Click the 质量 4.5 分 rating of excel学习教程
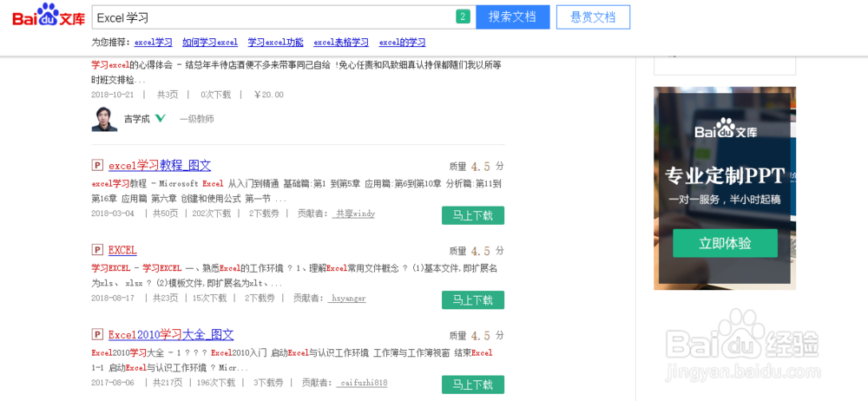 (x=477, y=166)
